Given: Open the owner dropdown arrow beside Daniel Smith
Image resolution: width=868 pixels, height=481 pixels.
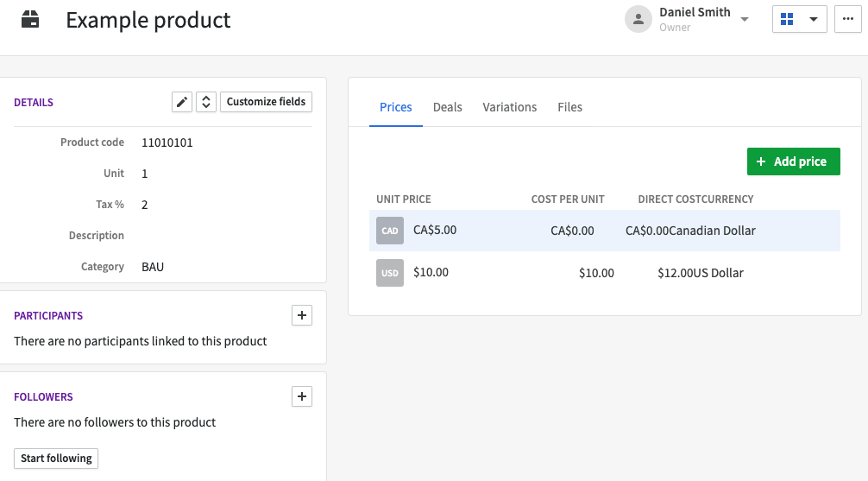Looking at the screenshot, I should tap(745, 20).
